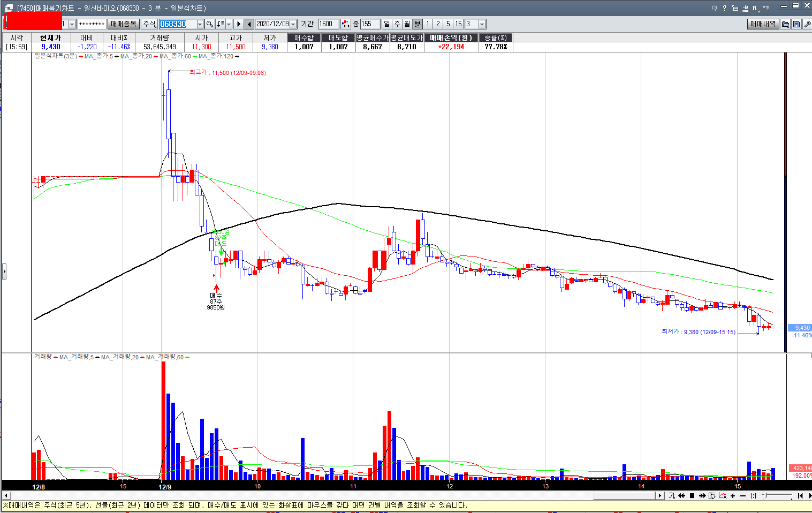
Task: Click the 현재가 value 9,430
Action: click(51, 47)
